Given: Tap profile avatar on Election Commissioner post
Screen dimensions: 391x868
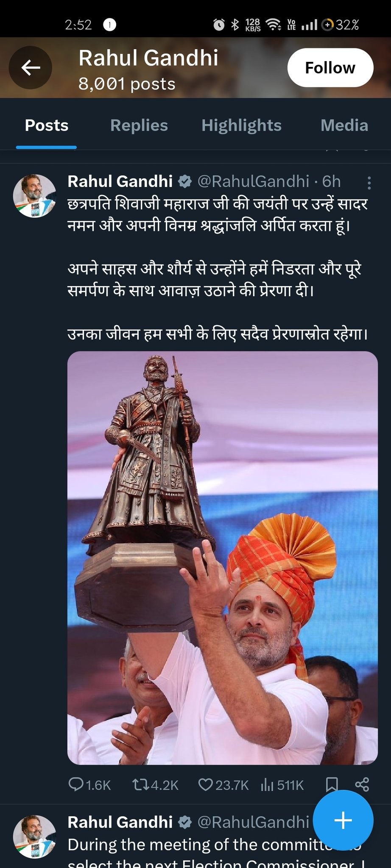Looking at the screenshot, I should pyautogui.click(x=35, y=836).
